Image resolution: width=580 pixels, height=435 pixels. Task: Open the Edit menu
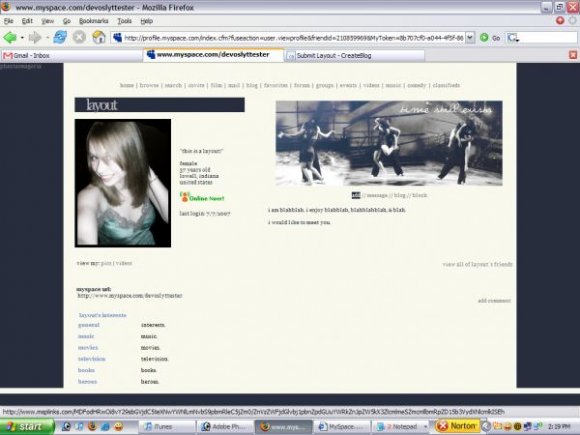pyautogui.click(x=27, y=21)
